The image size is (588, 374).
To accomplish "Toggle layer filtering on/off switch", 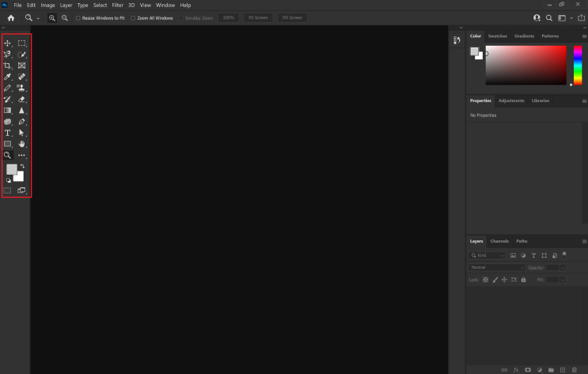I will click(564, 255).
